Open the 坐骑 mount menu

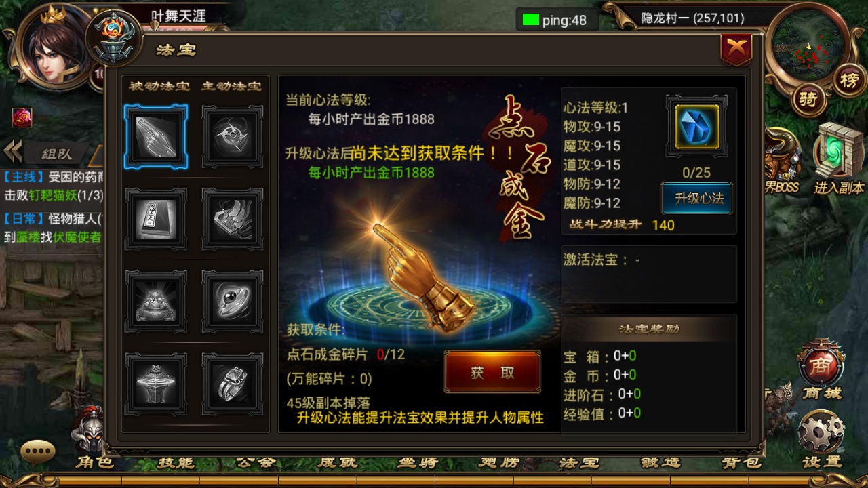418,463
